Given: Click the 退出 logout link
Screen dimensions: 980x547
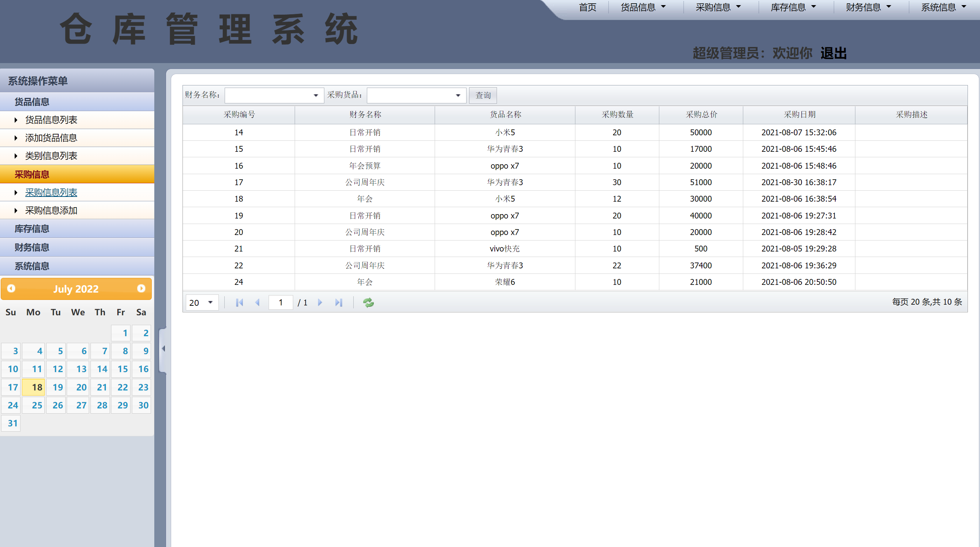Looking at the screenshot, I should (833, 53).
